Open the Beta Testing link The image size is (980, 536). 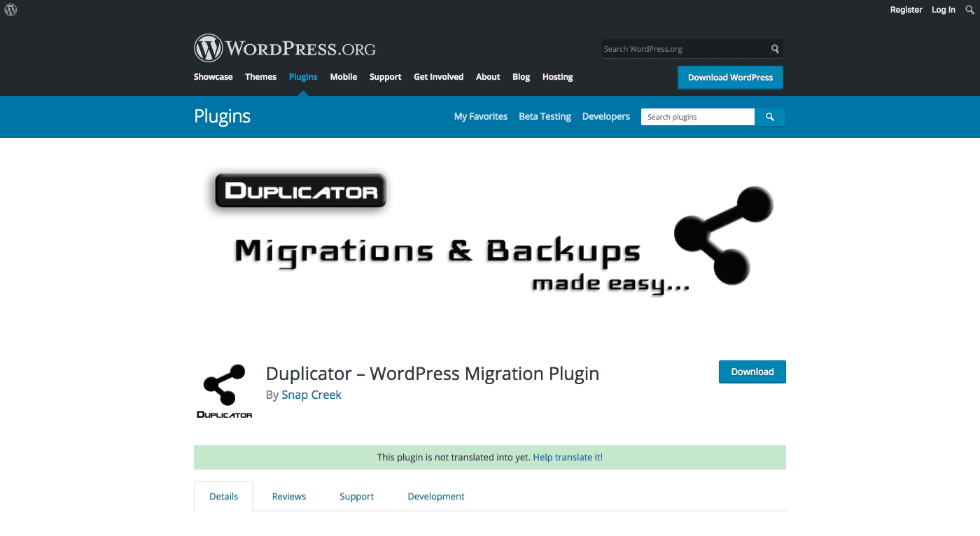click(x=545, y=117)
